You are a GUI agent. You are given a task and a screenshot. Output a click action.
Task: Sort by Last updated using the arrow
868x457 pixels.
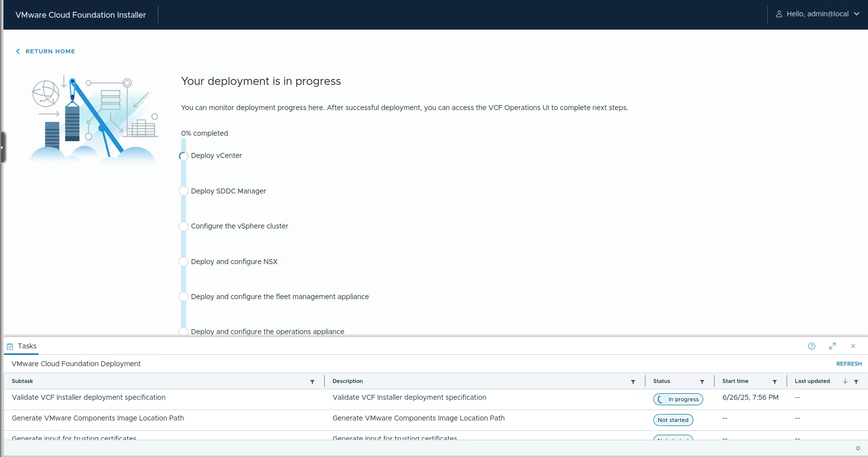[x=845, y=381]
